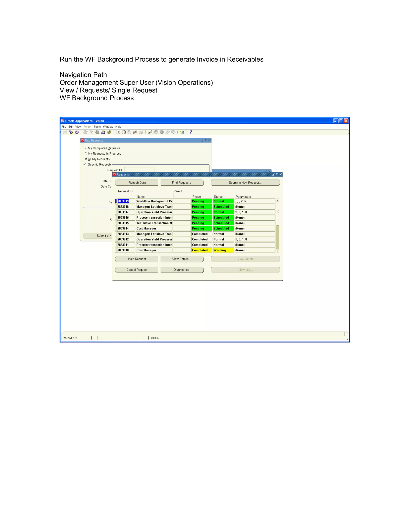Click the scroll up arrow in Requests list
The image size is (411, 532).
[x=278, y=201]
